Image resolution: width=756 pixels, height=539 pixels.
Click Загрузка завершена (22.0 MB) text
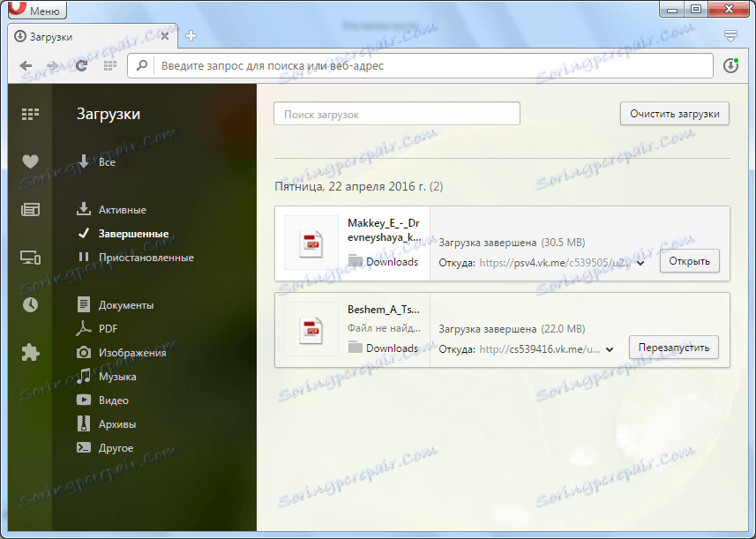point(512,329)
